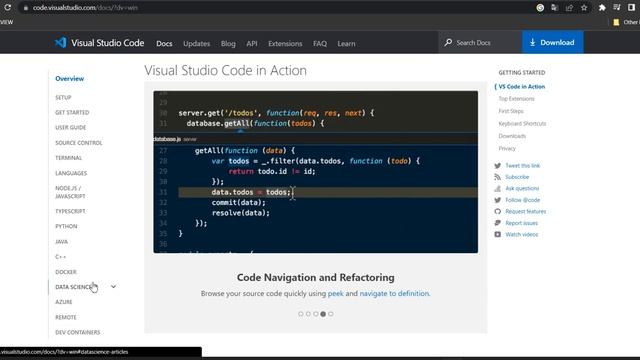Select the fifth carousel dot
The image size is (640, 360).
pyautogui.click(x=331, y=314)
